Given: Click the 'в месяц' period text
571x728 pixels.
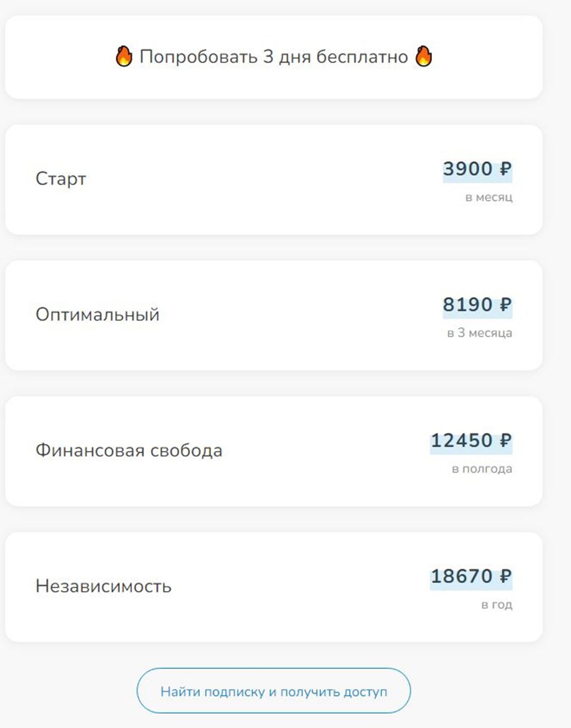Looking at the screenshot, I should (x=488, y=197).
